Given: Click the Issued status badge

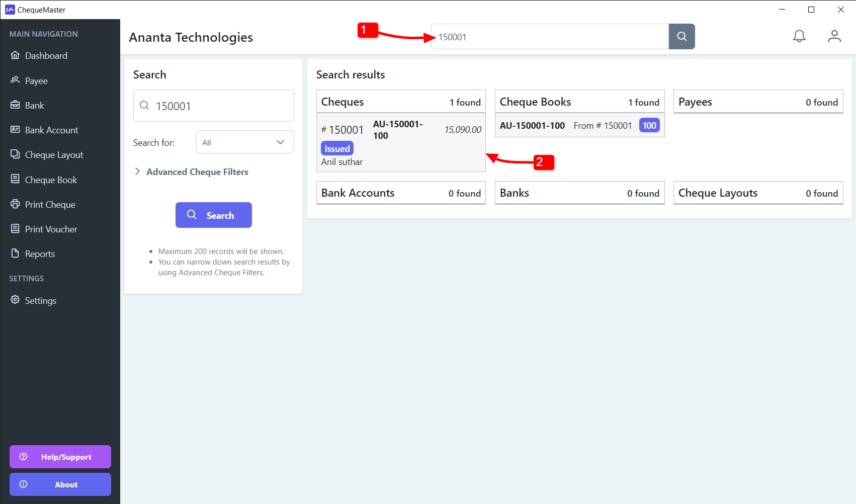Looking at the screenshot, I should pyautogui.click(x=337, y=148).
